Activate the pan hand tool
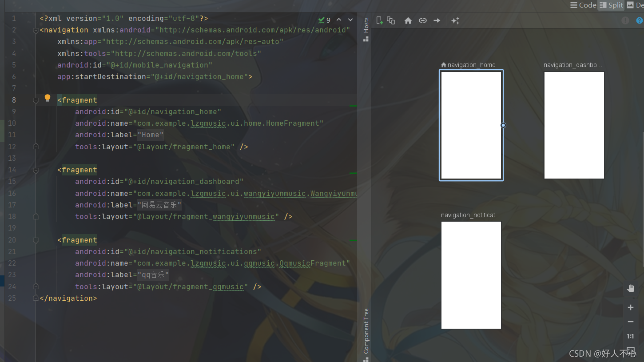 tap(630, 288)
